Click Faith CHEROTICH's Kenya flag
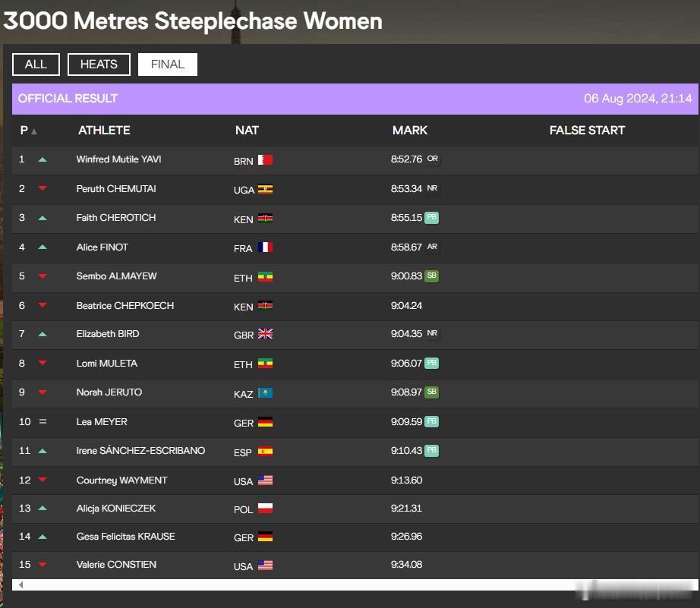The image size is (700, 608). tap(265, 219)
